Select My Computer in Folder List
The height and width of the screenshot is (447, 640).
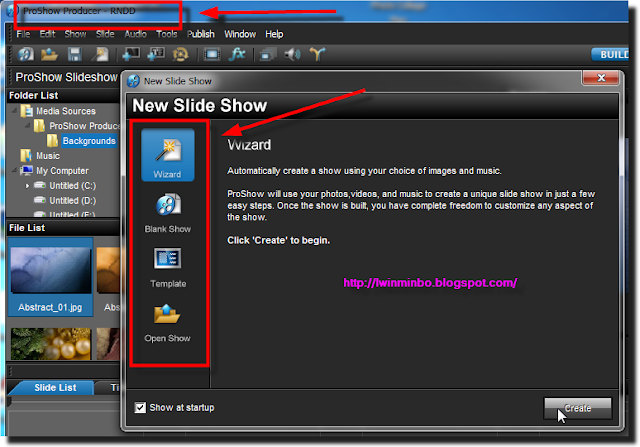pos(62,171)
